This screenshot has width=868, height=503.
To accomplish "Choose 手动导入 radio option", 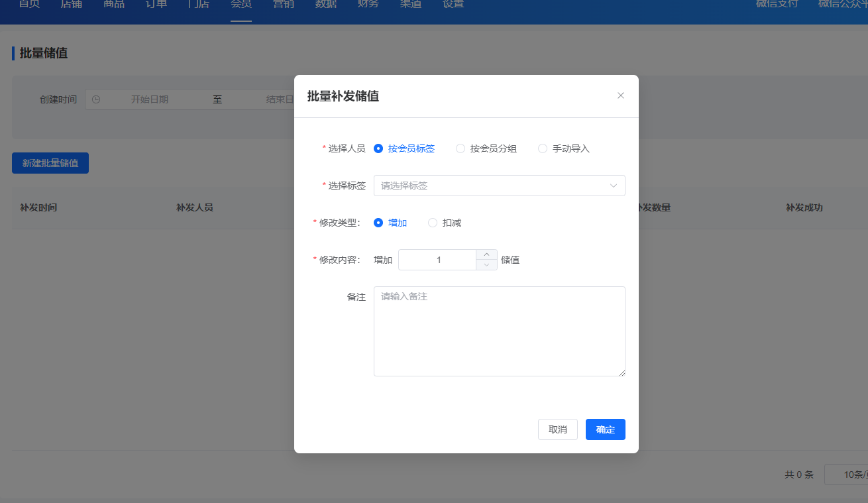I will coord(564,148).
